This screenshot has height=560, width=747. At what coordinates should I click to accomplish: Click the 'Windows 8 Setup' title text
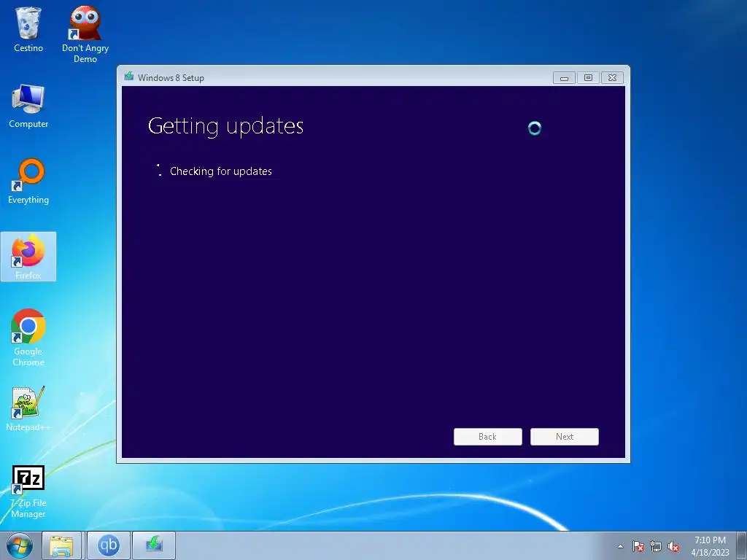[x=171, y=77]
